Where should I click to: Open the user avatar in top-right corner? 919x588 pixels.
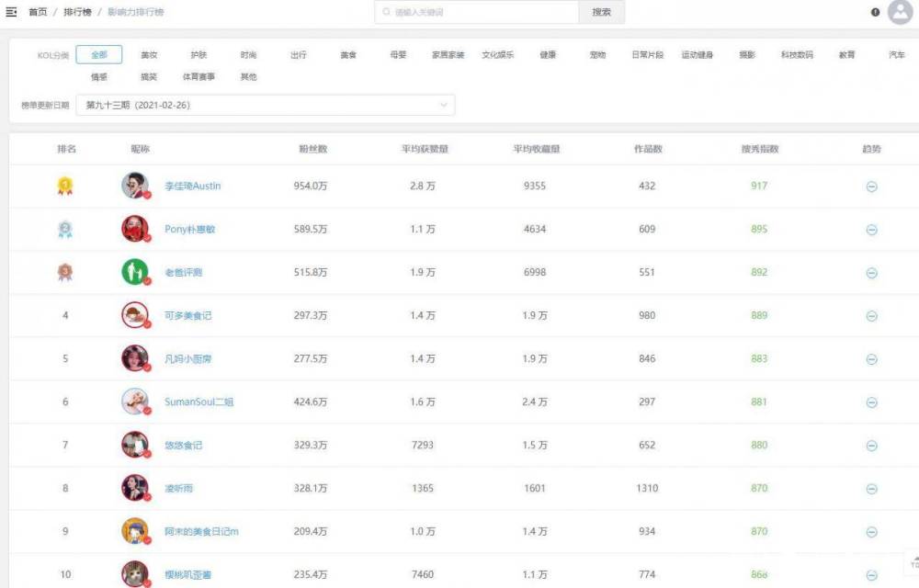[900, 12]
